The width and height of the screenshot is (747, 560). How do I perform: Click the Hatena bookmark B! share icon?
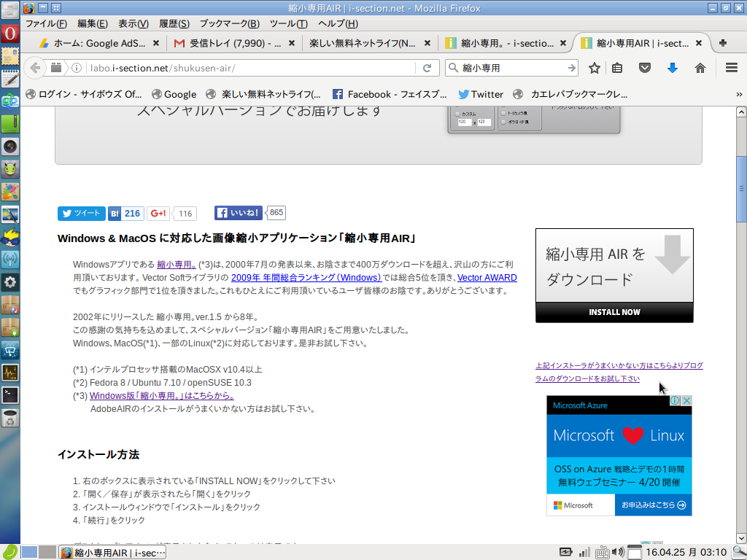115,213
